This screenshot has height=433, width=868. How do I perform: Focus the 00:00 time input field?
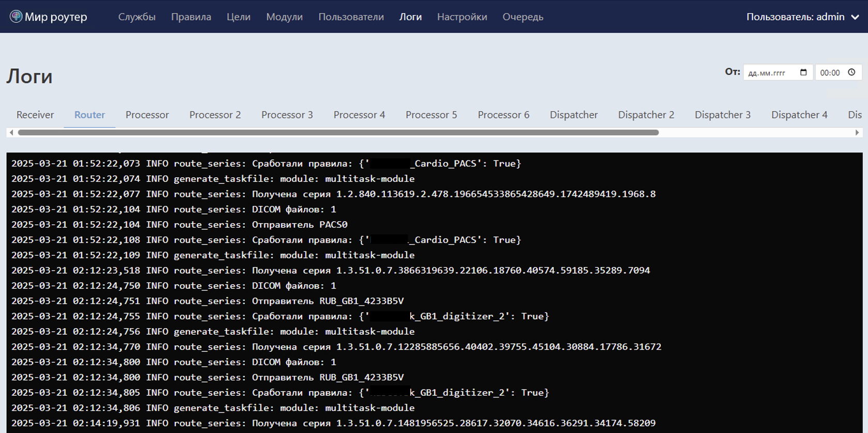point(839,72)
